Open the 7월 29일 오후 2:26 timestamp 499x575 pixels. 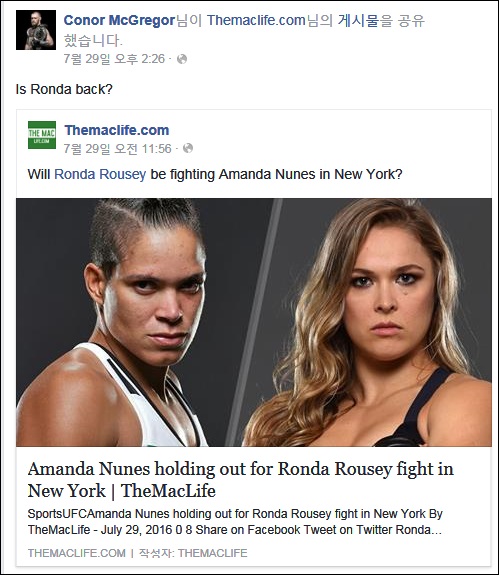pos(114,59)
